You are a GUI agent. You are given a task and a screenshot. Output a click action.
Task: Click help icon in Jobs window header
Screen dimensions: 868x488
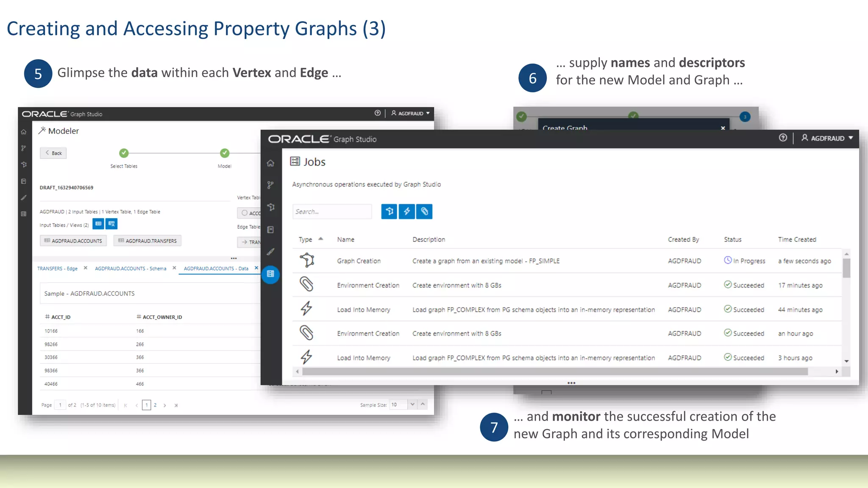(783, 138)
